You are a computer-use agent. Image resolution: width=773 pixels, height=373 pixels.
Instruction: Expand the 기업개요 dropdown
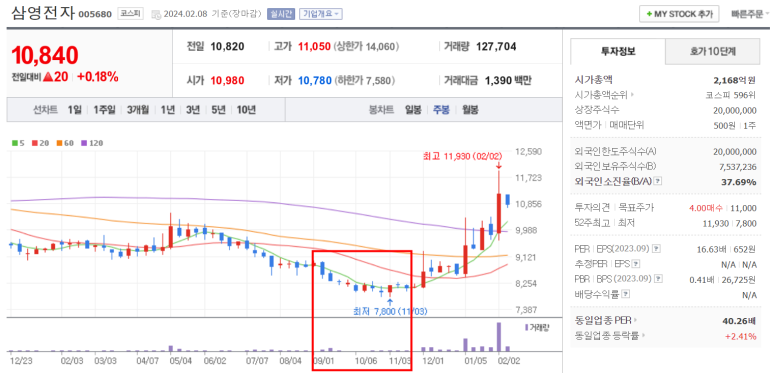321,14
